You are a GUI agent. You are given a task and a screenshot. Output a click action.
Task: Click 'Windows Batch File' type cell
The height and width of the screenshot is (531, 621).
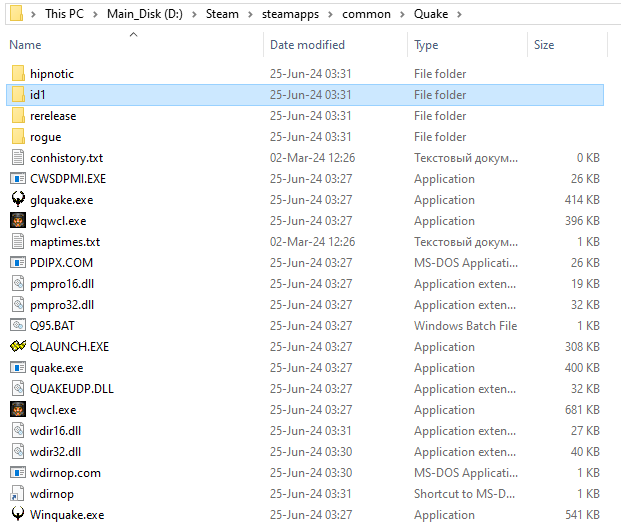click(x=466, y=326)
